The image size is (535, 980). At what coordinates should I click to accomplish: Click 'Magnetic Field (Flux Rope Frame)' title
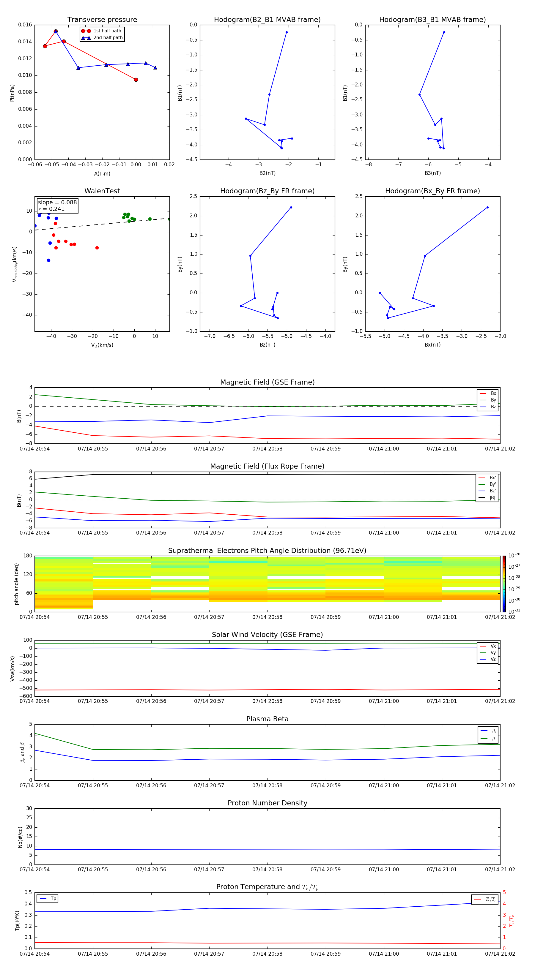267,467
